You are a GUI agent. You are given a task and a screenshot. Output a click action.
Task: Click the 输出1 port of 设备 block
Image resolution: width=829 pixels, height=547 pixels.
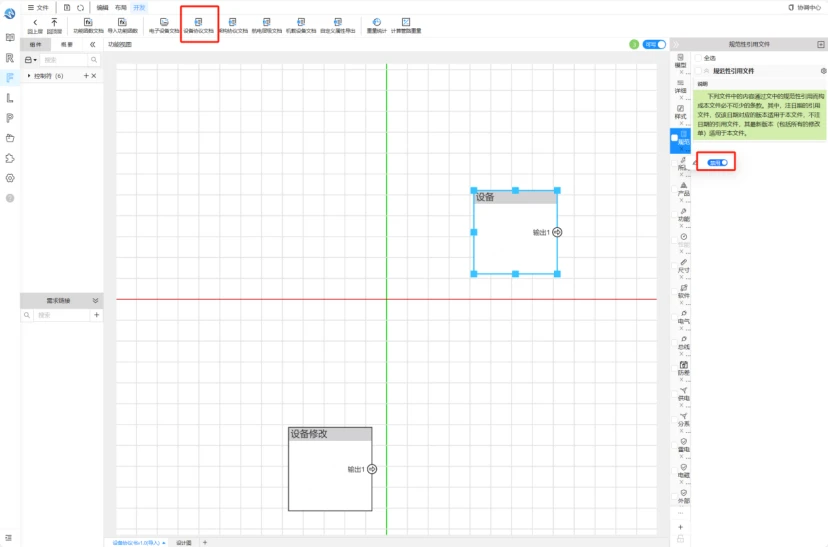pyautogui.click(x=557, y=232)
